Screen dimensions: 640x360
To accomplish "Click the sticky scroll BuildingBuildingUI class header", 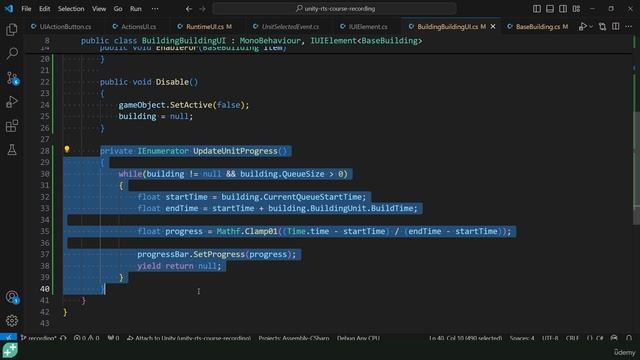I will [251, 40].
